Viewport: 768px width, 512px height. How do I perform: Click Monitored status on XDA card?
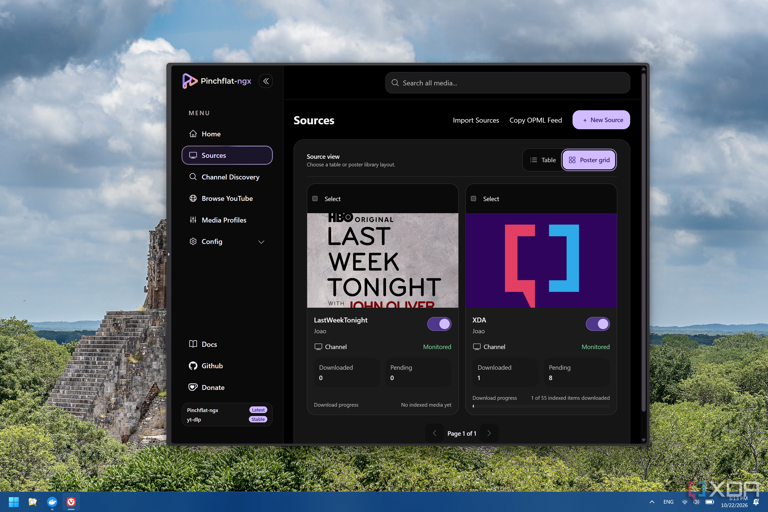(x=596, y=347)
